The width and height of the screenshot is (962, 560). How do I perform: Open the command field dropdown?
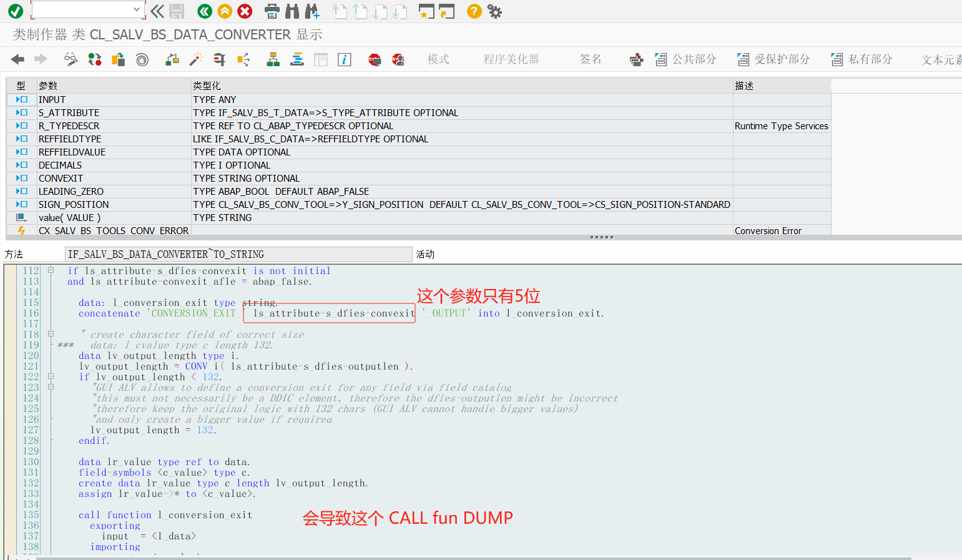pyautogui.click(x=137, y=9)
